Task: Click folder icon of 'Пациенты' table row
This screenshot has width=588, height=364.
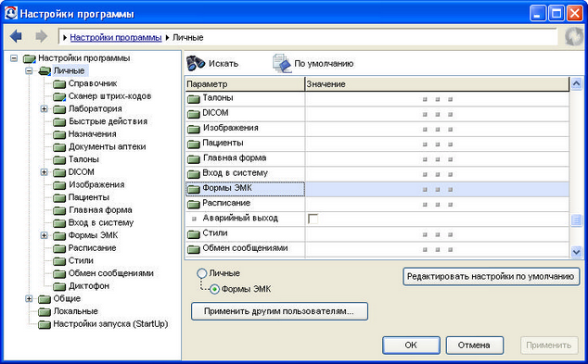Action: pyautogui.click(x=194, y=144)
